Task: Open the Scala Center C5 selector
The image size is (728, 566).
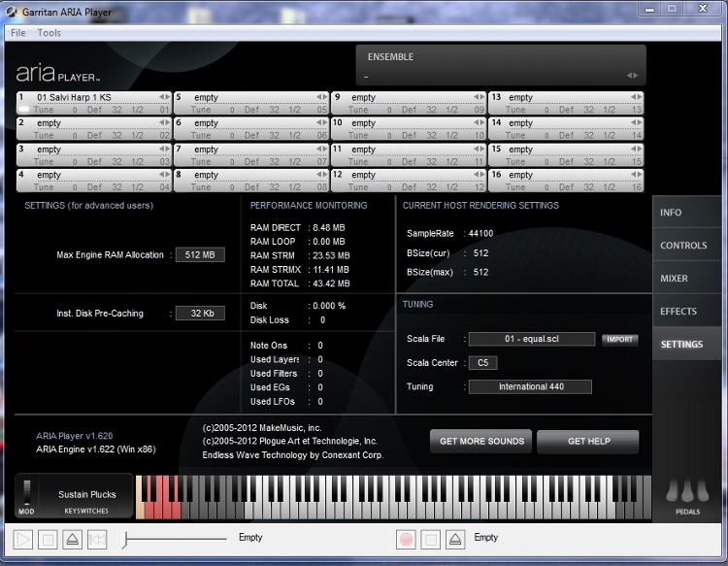Action: point(482,363)
